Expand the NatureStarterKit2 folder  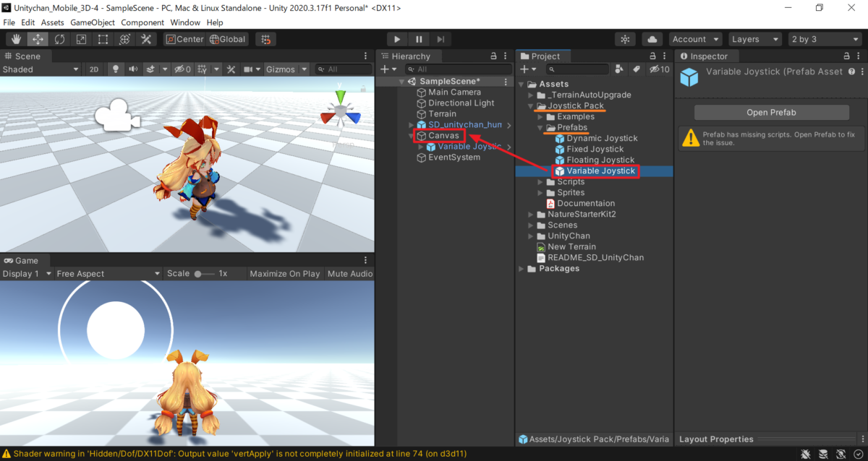click(x=531, y=215)
